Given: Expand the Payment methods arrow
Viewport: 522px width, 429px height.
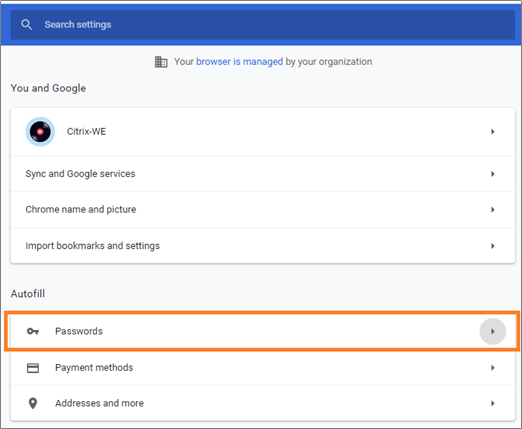Looking at the screenshot, I should point(493,368).
